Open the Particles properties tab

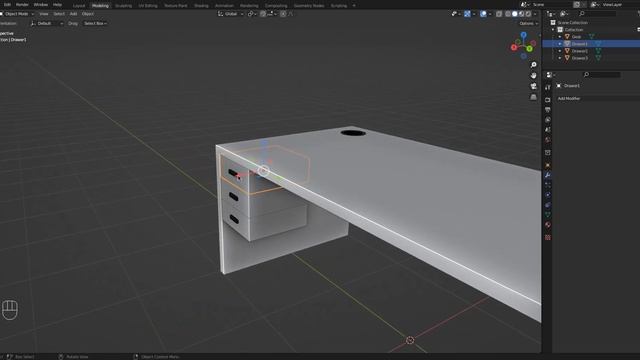point(548,185)
